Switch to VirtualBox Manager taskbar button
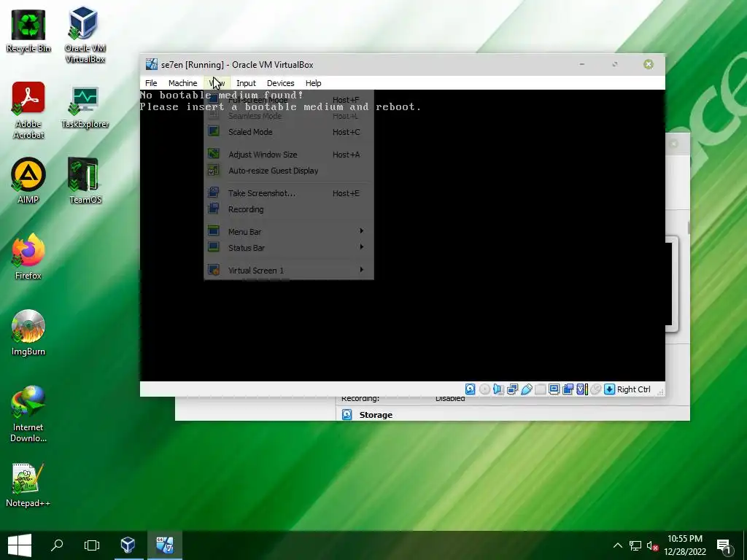This screenshot has width=747, height=560. click(x=128, y=545)
